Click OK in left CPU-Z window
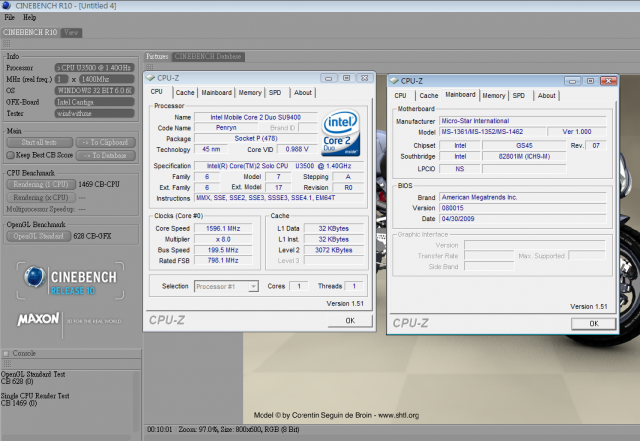This screenshot has height=441, width=641. click(350, 321)
